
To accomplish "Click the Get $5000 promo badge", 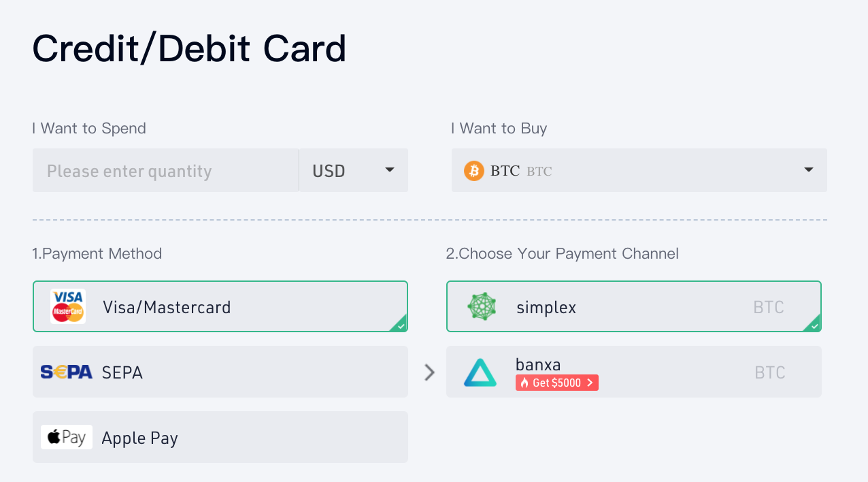I will (557, 383).
